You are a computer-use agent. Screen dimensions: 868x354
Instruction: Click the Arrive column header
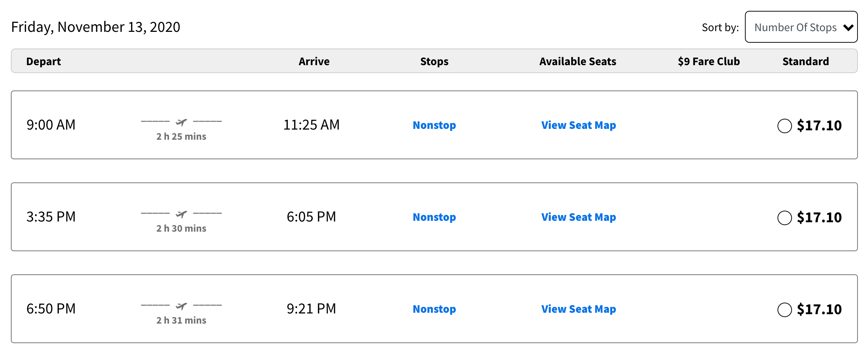point(313,61)
